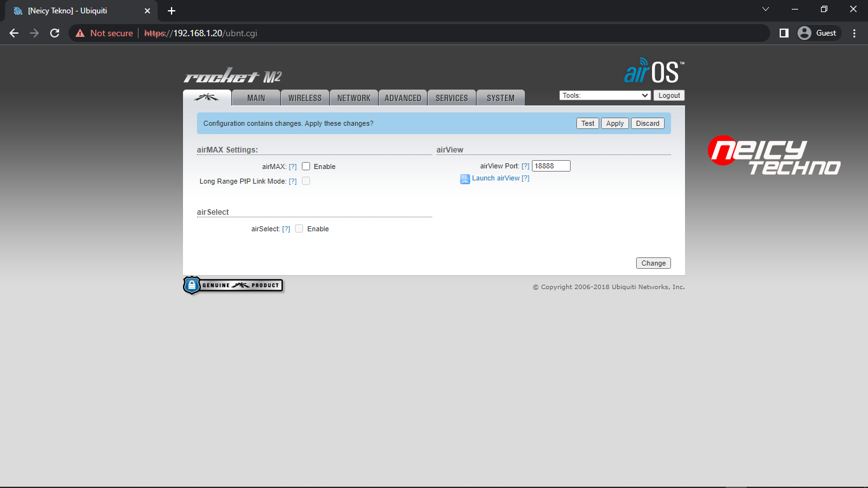Discard the configuration changes
The width and height of the screenshot is (868, 488).
pyautogui.click(x=648, y=123)
